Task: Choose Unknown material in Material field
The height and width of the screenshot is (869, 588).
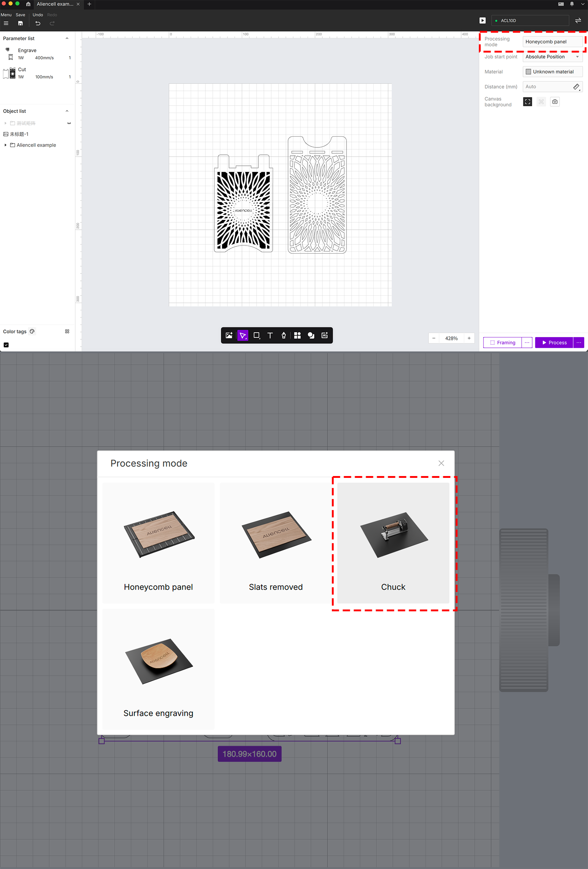Action: 552,72
